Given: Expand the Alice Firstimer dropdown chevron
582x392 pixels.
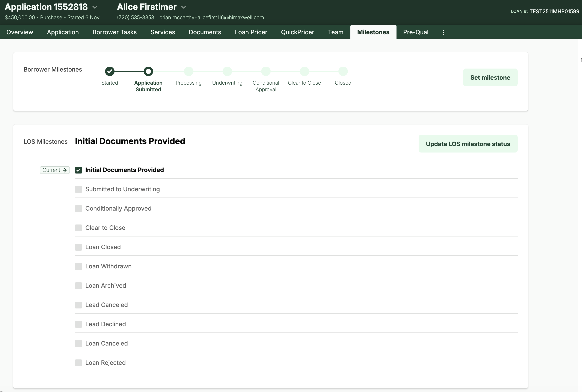Looking at the screenshot, I should point(183,7).
